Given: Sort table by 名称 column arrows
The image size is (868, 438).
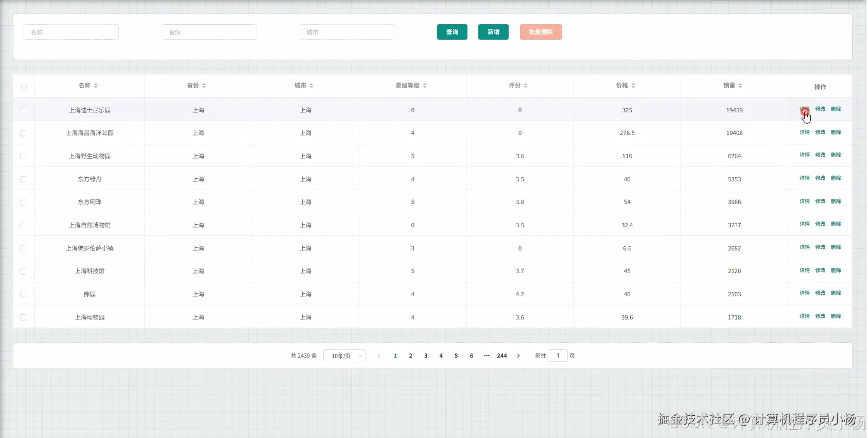Looking at the screenshot, I should [96, 86].
